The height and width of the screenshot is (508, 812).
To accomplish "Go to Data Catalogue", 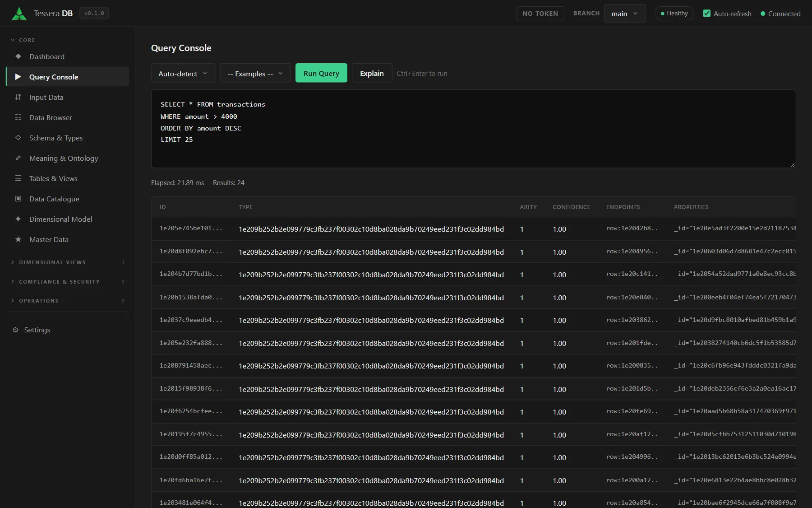I will click(68, 199).
